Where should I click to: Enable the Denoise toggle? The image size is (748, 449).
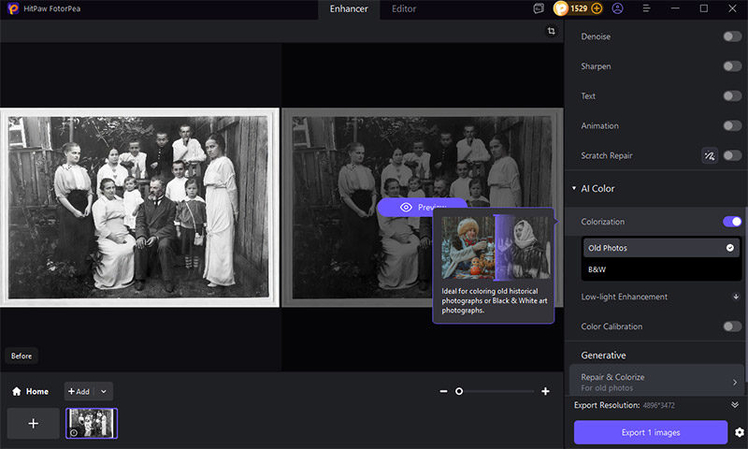pyautogui.click(x=732, y=37)
